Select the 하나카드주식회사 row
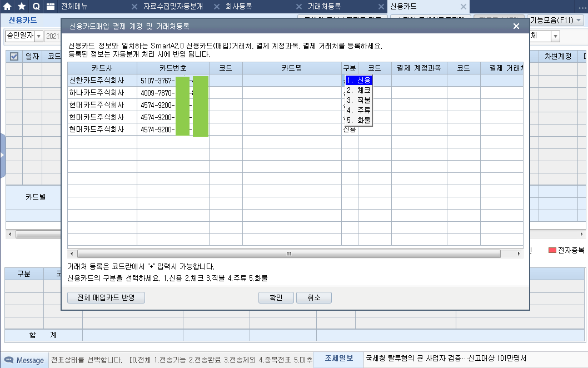588x368 pixels. pyautogui.click(x=295, y=93)
